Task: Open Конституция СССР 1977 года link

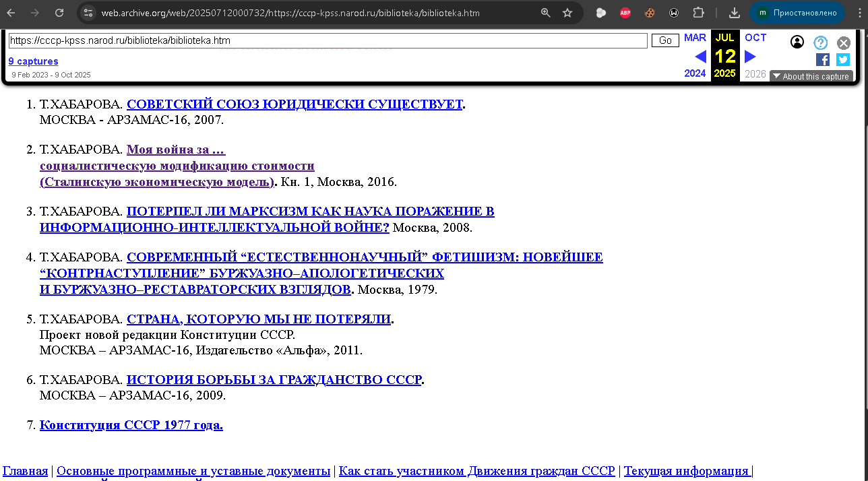Action: [131, 425]
